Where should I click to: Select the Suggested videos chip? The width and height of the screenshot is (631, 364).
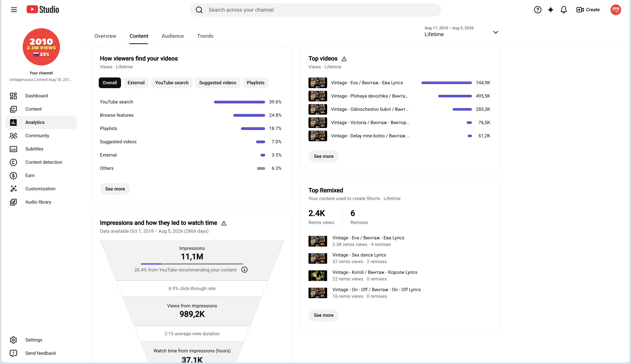pyautogui.click(x=217, y=83)
